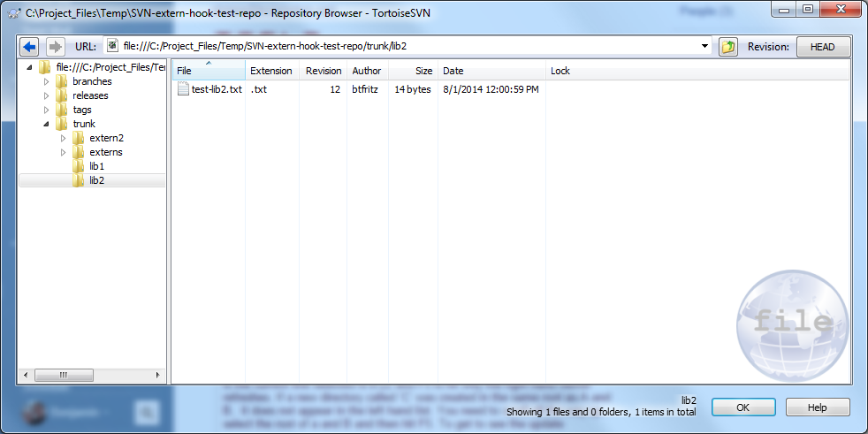
Task: Expand the branches tree node
Action: [x=47, y=81]
